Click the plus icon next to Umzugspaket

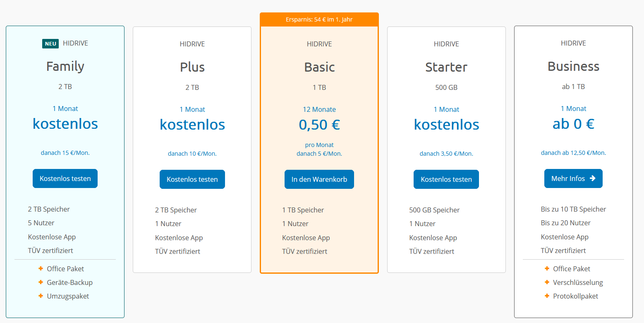tap(41, 296)
